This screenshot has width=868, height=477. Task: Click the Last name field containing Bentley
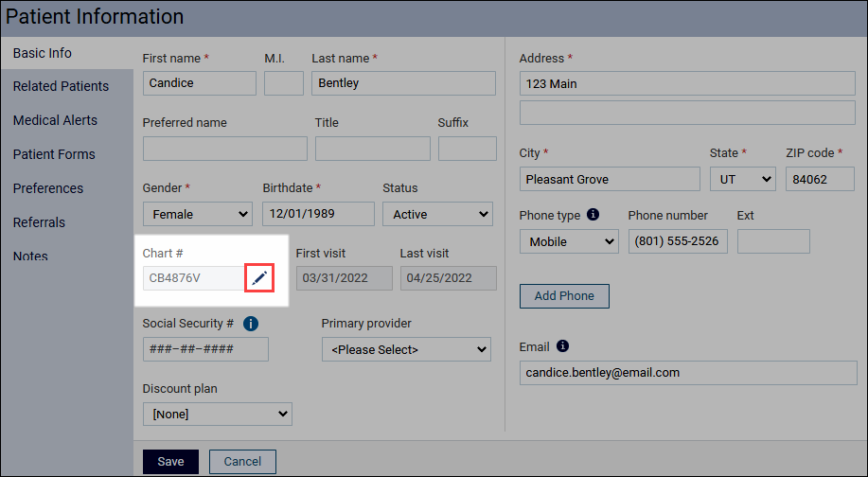coord(403,83)
